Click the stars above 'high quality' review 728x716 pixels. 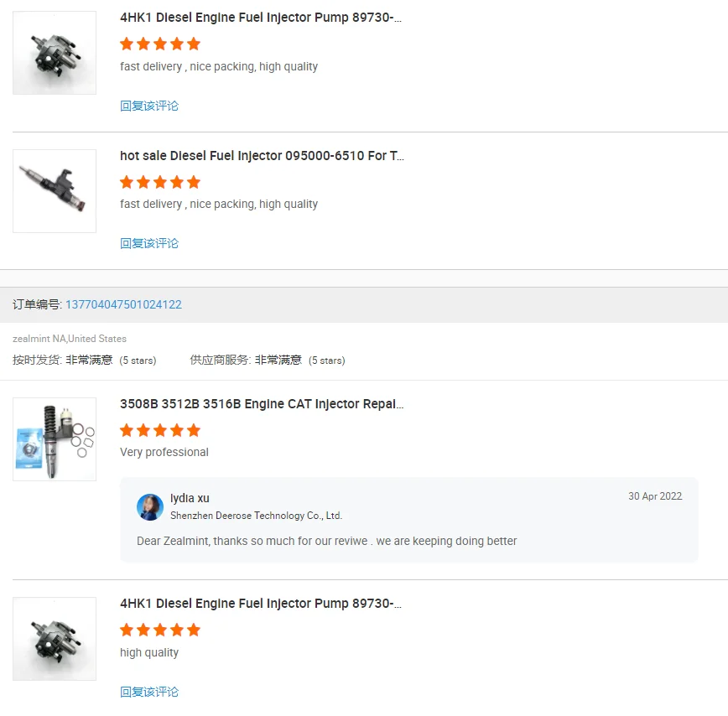click(160, 630)
